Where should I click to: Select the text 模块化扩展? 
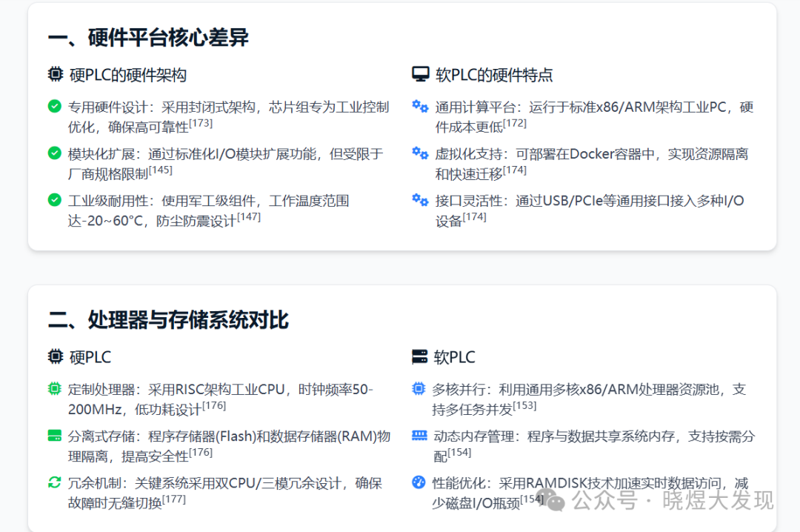point(101,154)
